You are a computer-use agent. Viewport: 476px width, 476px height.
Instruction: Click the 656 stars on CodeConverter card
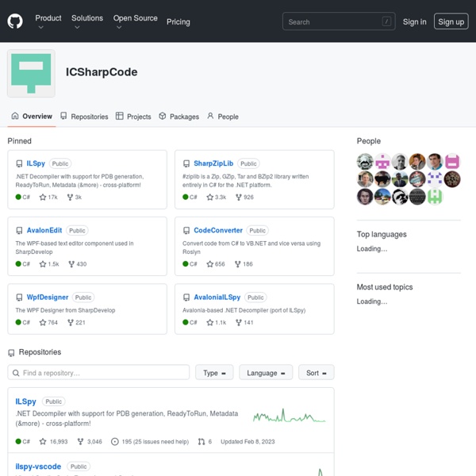click(x=216, y=264)
